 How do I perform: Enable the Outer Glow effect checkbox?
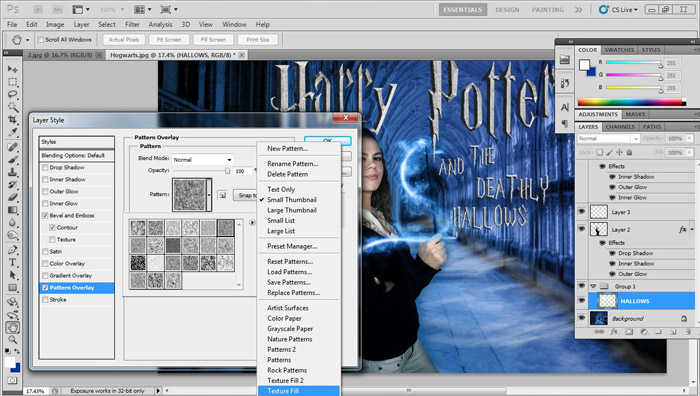[x=45, y=192]
